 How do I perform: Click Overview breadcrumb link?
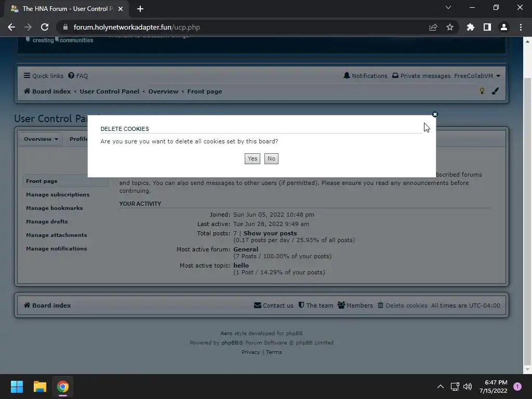click(x=163, y=91)
